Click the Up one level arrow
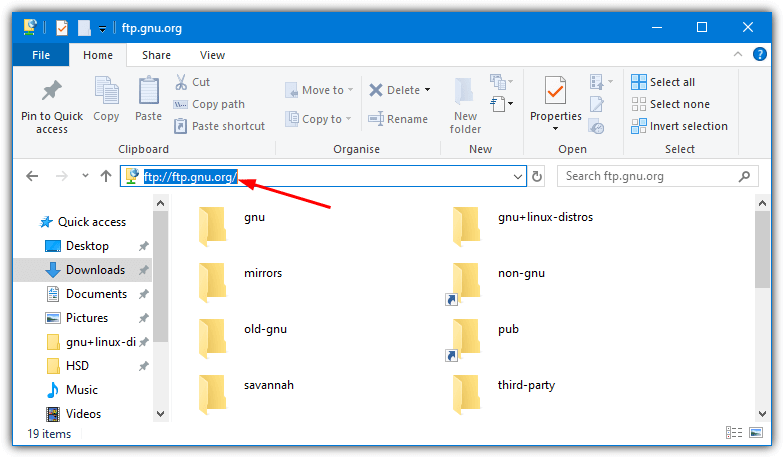The height and width of the screenshot is (457, 784). point(106,176)
